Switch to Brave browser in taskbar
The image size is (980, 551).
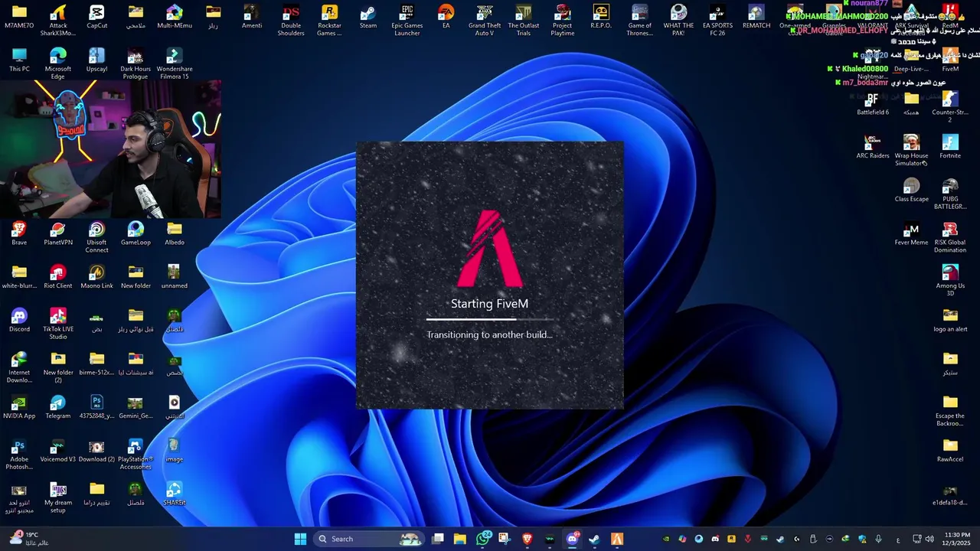tap(527, 539)
